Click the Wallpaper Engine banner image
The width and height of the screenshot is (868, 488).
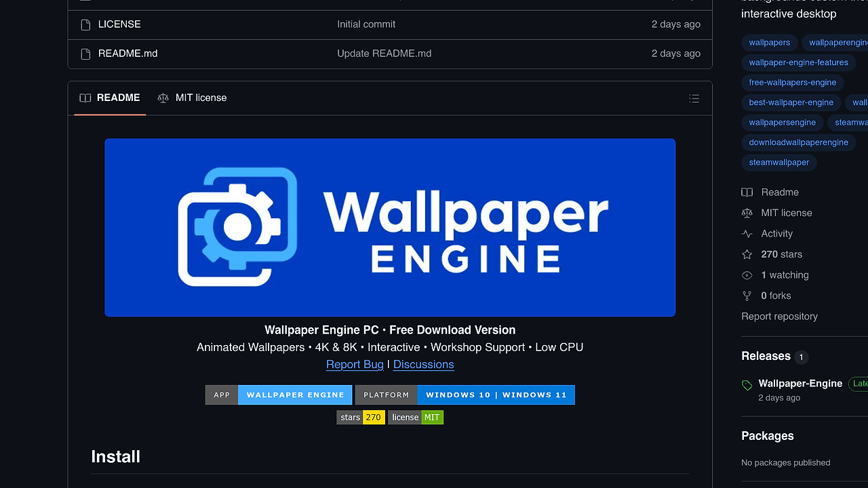click(390, 228)
